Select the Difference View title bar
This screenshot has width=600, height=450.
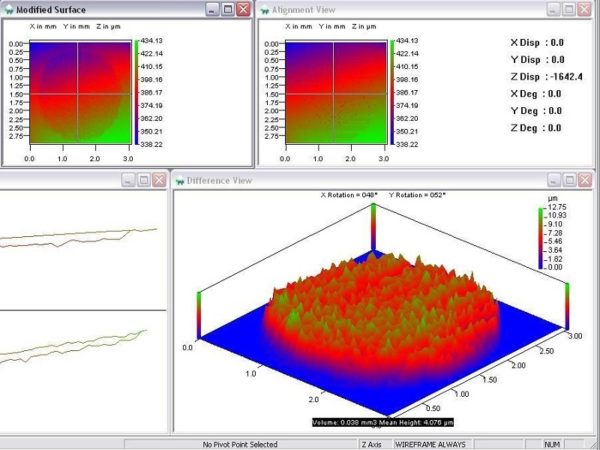(x=350, y=180)
